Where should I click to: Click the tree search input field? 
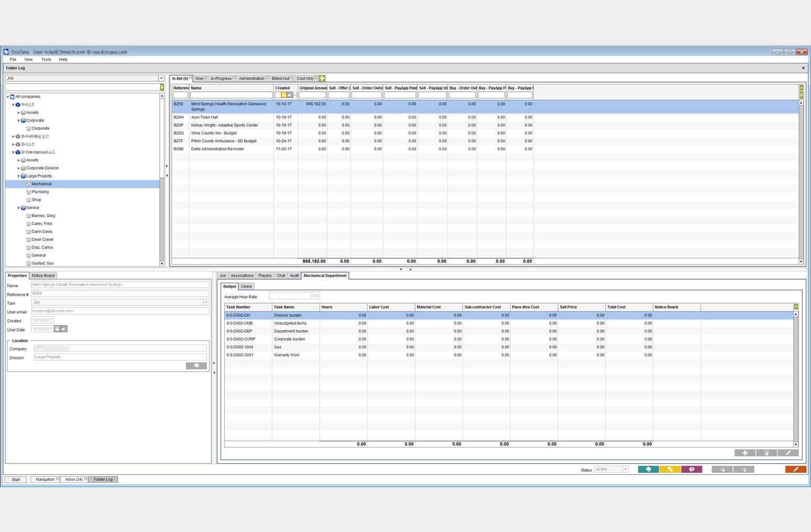82,87
